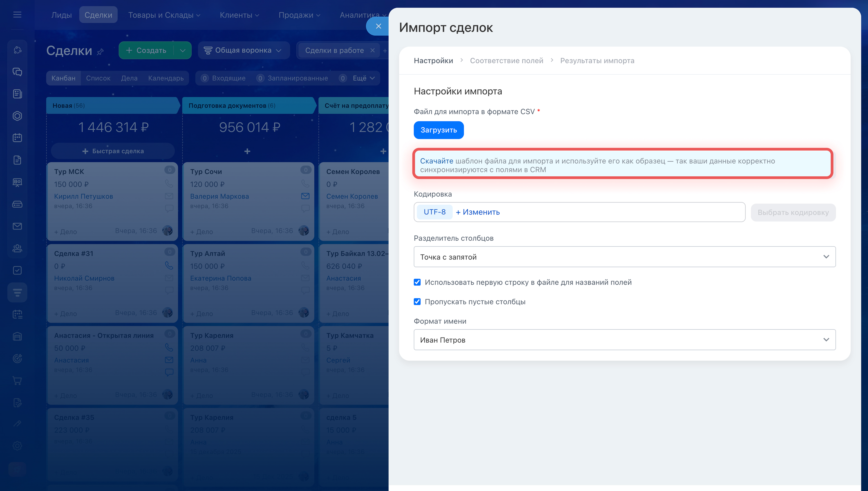Click the shopping cart icon in sidebar
This screenshot has width=868, height=491.
click(x=17, y=380)
